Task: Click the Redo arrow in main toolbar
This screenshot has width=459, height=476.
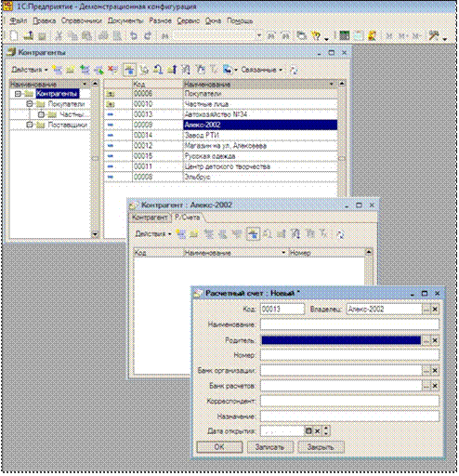Action: tap(148, 36)
